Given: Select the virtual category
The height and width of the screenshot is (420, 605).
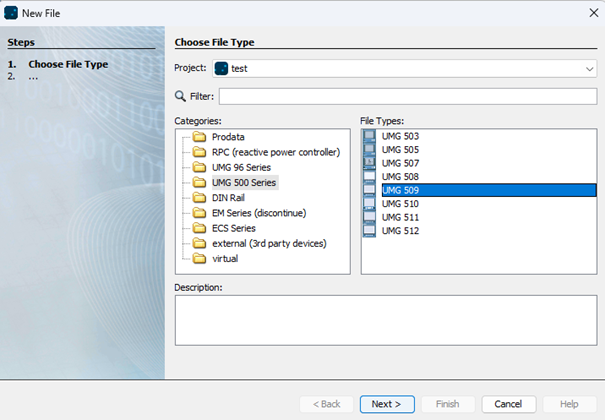Looking at the screenshot, I should [x=225, y=259].
